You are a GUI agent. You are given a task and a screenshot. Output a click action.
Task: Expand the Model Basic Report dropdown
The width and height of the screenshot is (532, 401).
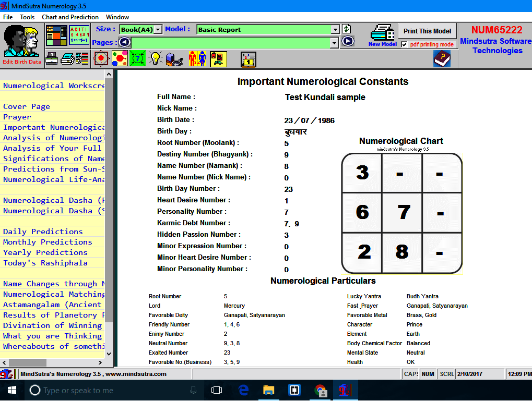pos(335,29)
